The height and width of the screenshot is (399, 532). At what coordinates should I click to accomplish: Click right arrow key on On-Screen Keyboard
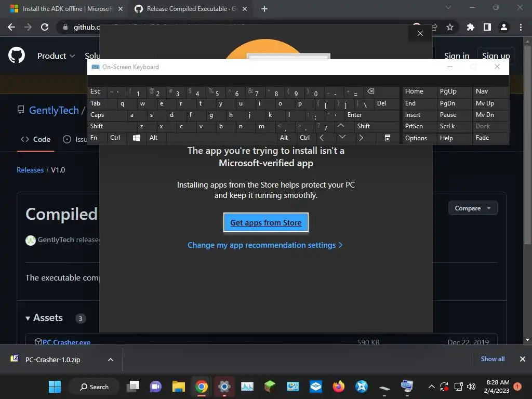click(x=361, y=138)
